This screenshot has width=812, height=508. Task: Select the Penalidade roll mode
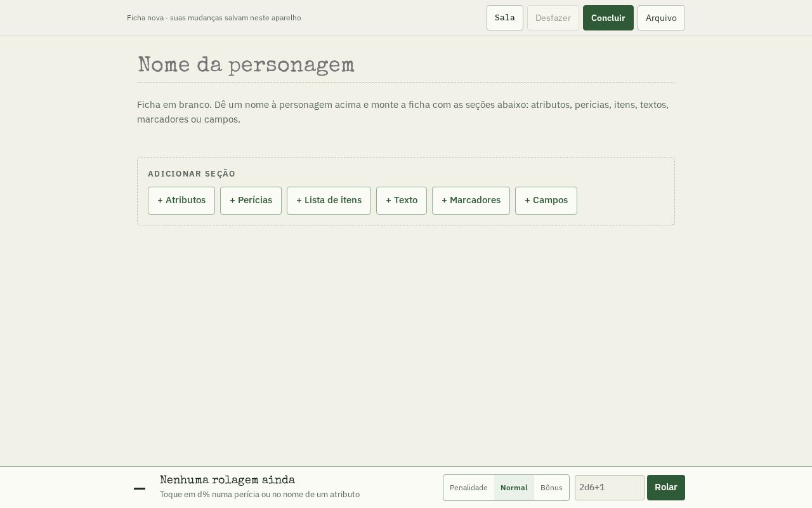click(469, 488)
